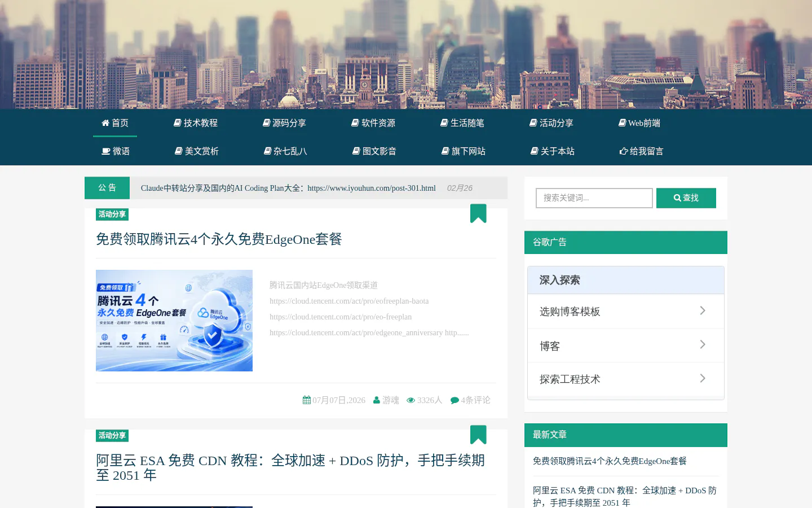Click the bookmark ribbon on the 阿里云 ESA post
The height and width of the screenshot is (508, 812).
point(478,435)
